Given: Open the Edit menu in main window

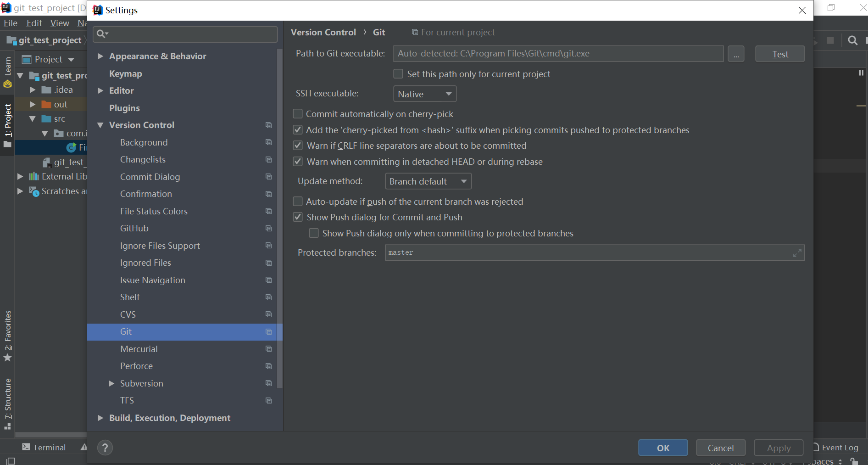Looking at the screenshot, I should click(34, 23).
